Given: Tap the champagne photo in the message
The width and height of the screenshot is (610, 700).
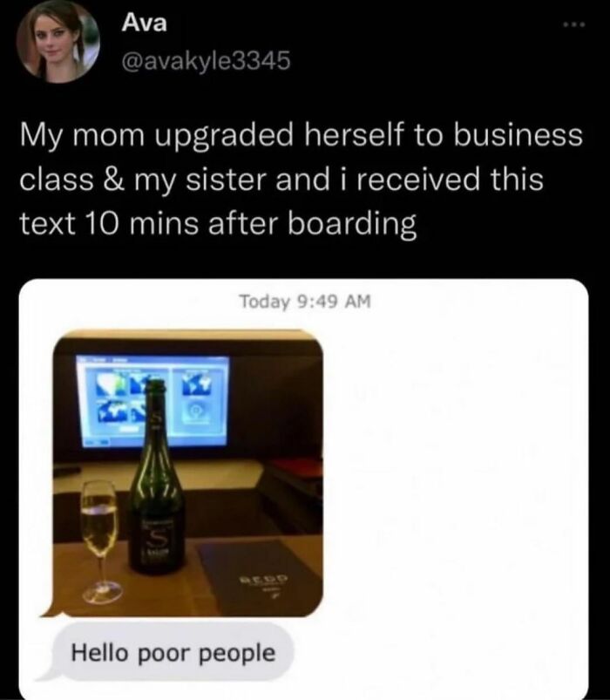Looking at the screenshot, I should point(188,473).
